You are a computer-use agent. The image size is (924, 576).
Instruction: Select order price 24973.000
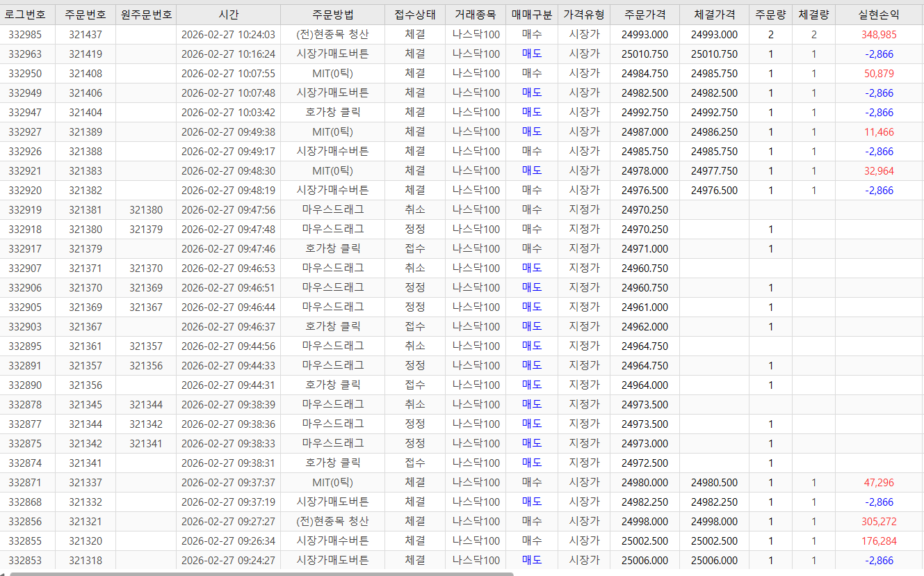click(645, 443)
